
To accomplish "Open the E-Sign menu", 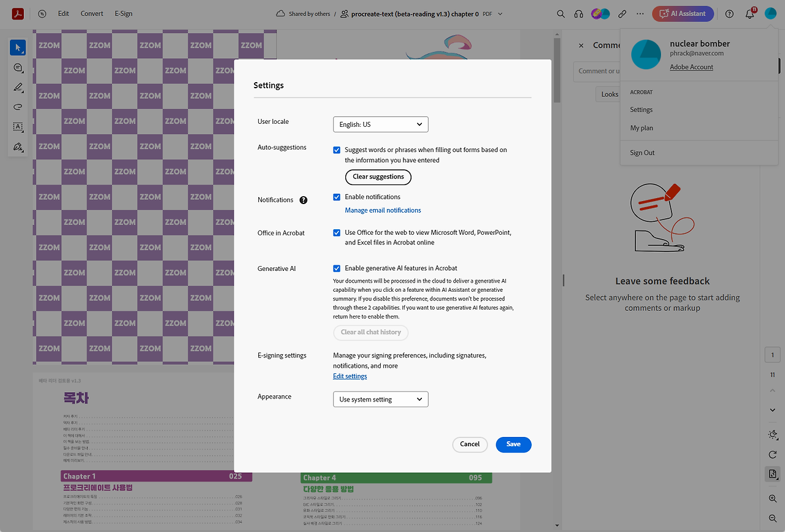I will coord(123,13).
